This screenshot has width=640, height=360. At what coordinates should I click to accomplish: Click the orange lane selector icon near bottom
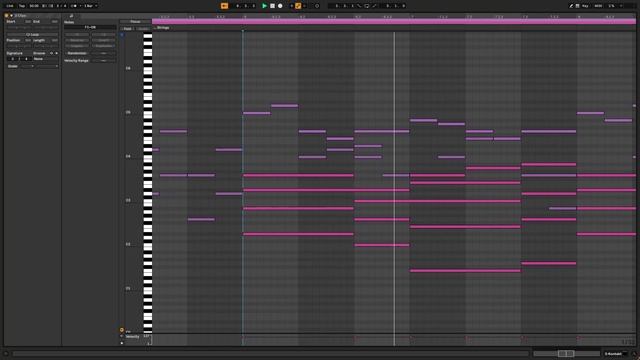click(x=122, y=330)
